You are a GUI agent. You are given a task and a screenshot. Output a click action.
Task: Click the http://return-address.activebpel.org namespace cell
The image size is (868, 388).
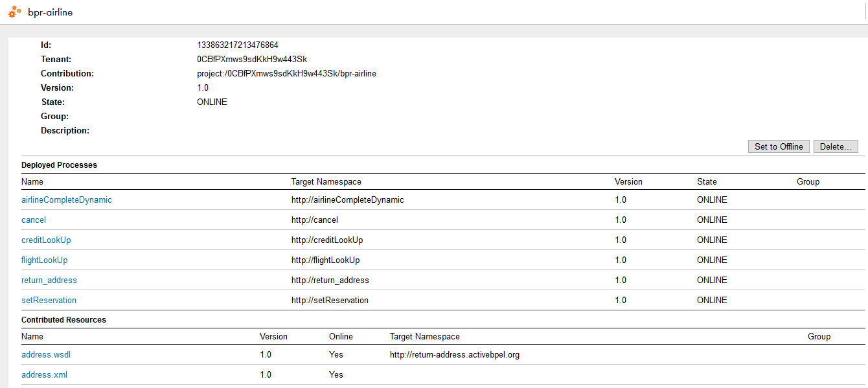click(x=455, y=355)
